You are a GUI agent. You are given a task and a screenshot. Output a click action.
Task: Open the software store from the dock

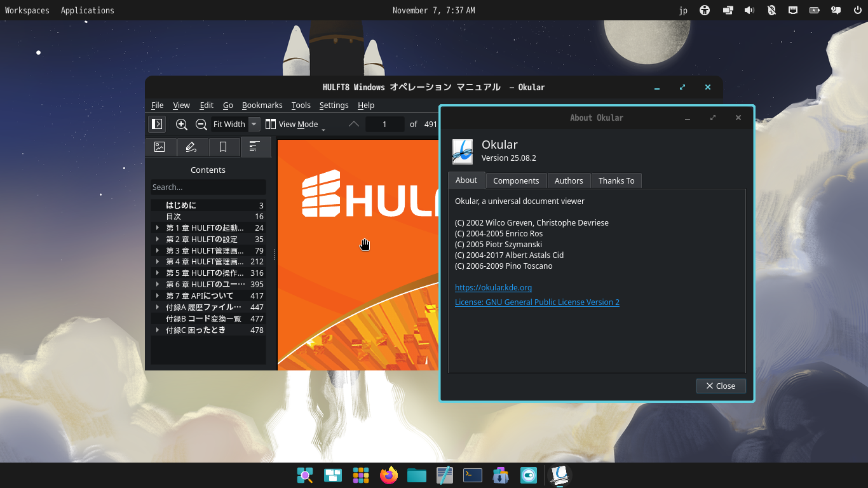[x=501, y=475]
